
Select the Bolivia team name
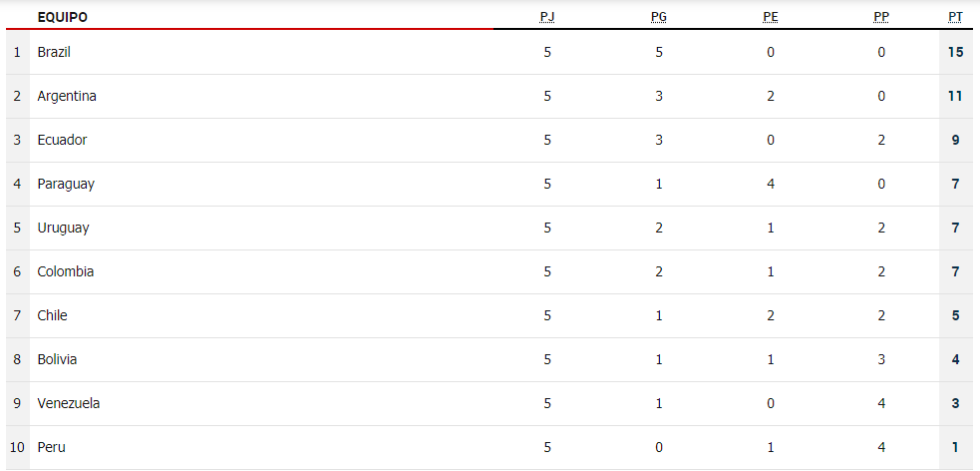point(57,359)
